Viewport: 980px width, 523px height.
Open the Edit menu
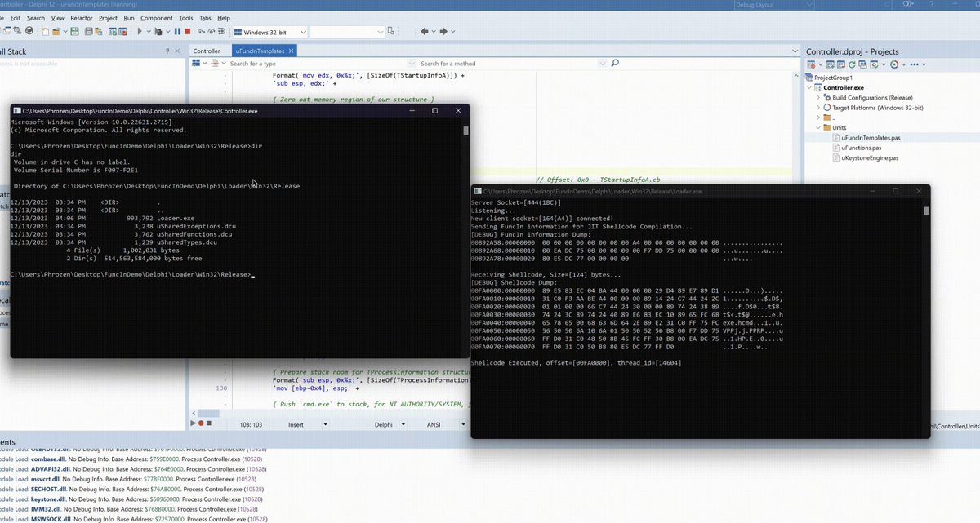(16, 17)
